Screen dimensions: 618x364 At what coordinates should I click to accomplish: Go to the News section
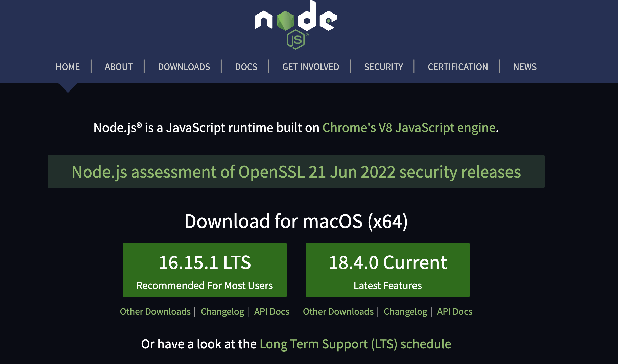(x=525, y=67)
